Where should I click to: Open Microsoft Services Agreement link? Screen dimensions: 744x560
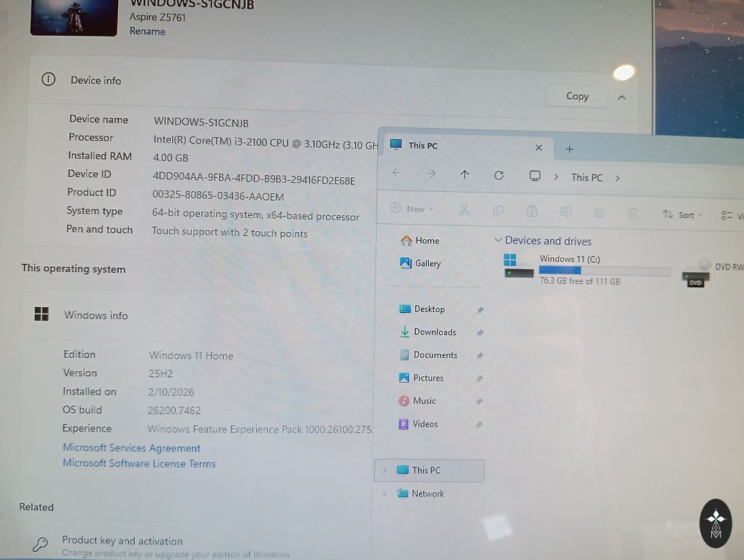coord(131,448)
